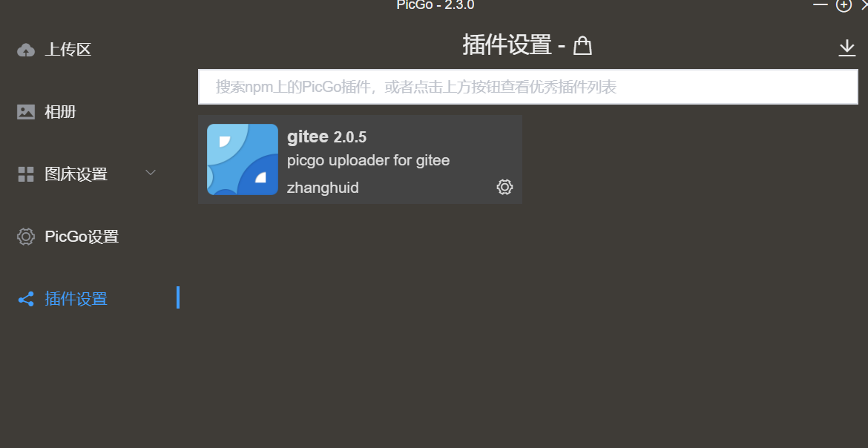The height and width of the screenshot is (448, 868).
Task: Click the gitee plugin logo thumbnail
Action: click(243, 159)
